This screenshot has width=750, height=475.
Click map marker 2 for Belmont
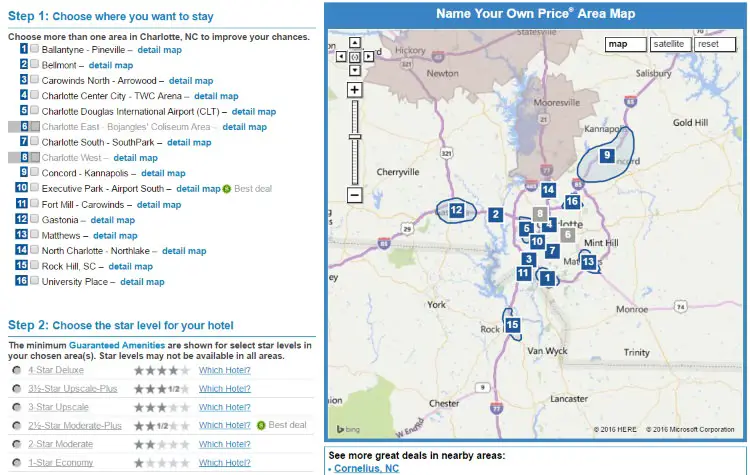(496, 215)
